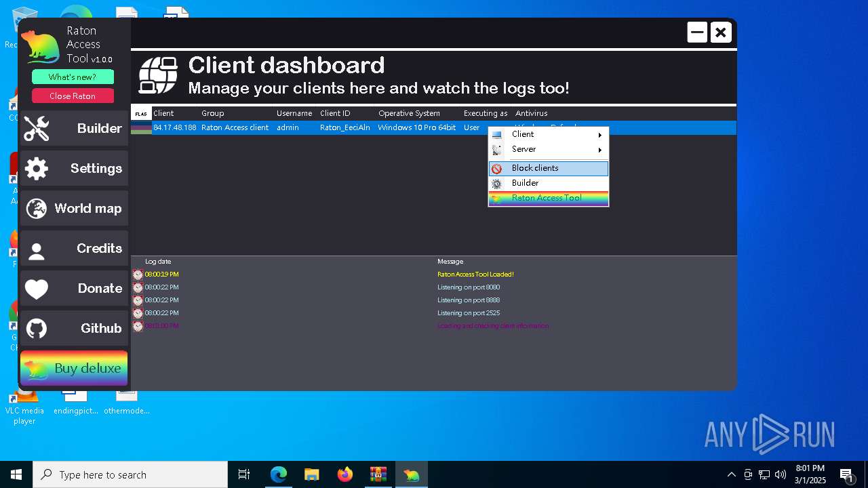The width and height of the screenshot is (868, 488).
Task: Open Task View on the taskbar
Action: point(244,474)
